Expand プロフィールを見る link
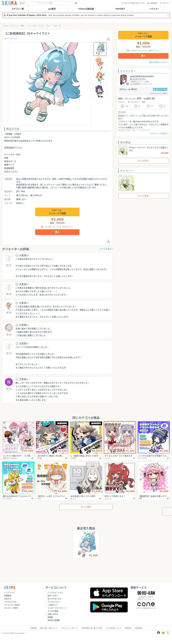This screenshot has height=644, width=172. click(159, 134)
